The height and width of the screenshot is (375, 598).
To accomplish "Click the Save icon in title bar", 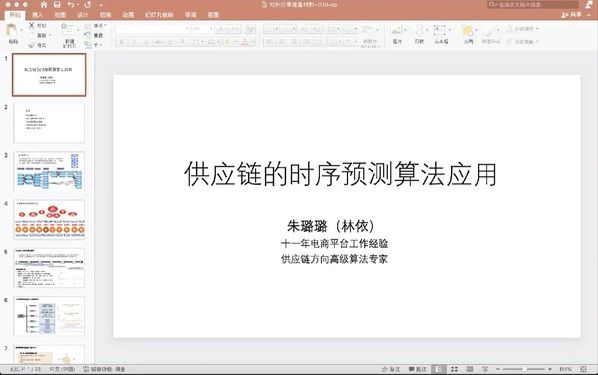I will [x=57, y=5].
